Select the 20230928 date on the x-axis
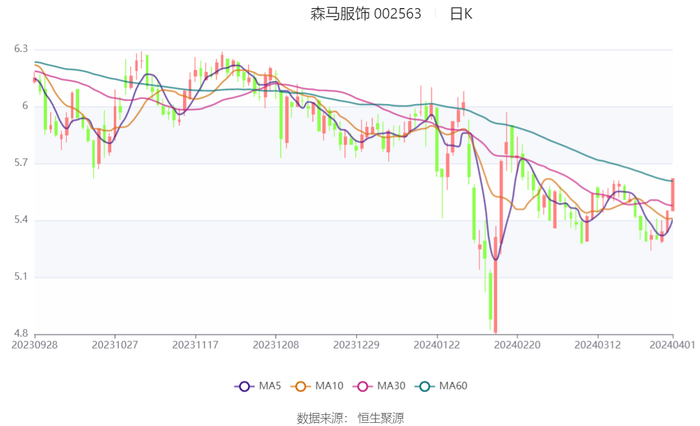Screen dimensions: 700x426 point(36,344)
